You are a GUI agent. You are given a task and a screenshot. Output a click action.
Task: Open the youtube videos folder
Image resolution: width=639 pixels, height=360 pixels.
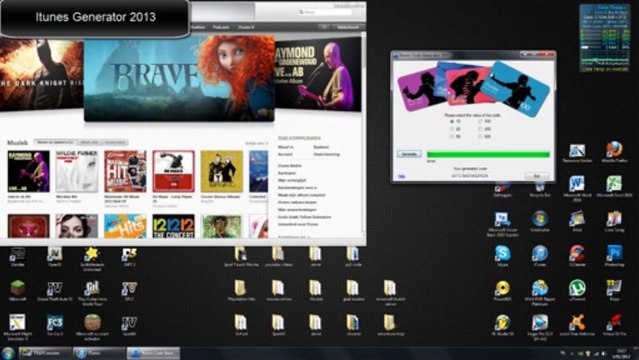click(x=279, y=256)
